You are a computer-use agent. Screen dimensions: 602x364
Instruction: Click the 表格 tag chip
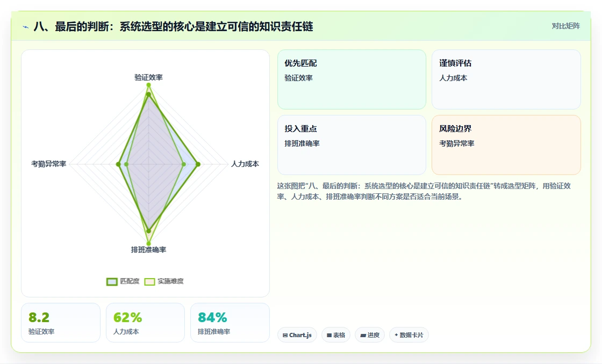pos(336,335)
